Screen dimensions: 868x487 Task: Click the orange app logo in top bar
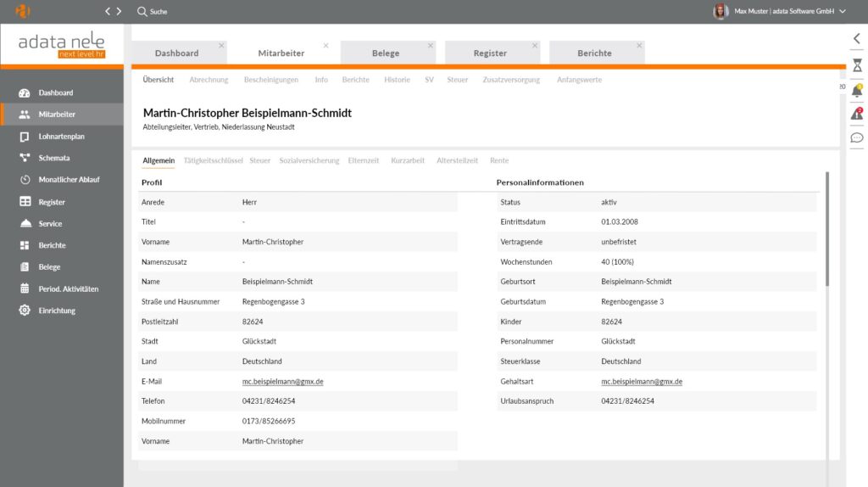click(x=23, y=11)
